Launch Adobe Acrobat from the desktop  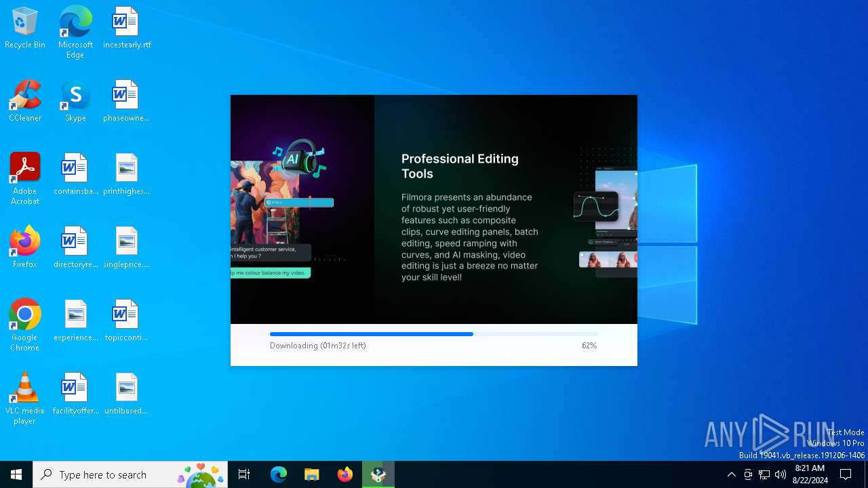click(25, 179)
